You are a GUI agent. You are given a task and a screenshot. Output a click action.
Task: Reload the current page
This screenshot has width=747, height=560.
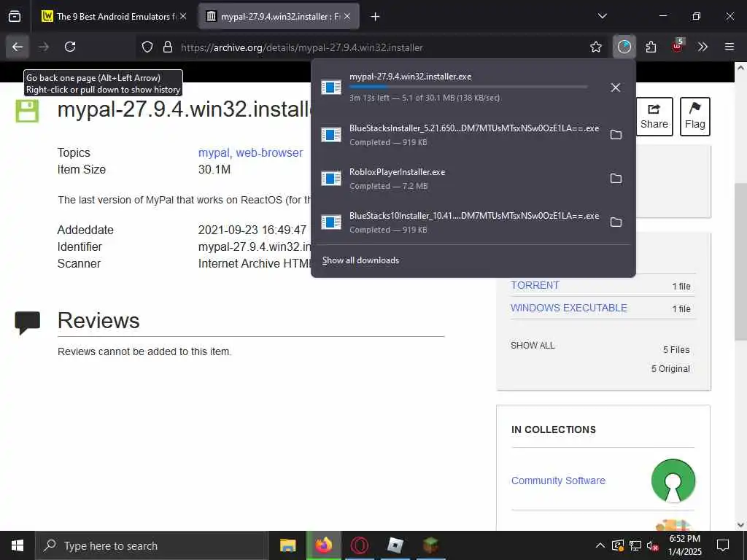[x=70, y=47]
